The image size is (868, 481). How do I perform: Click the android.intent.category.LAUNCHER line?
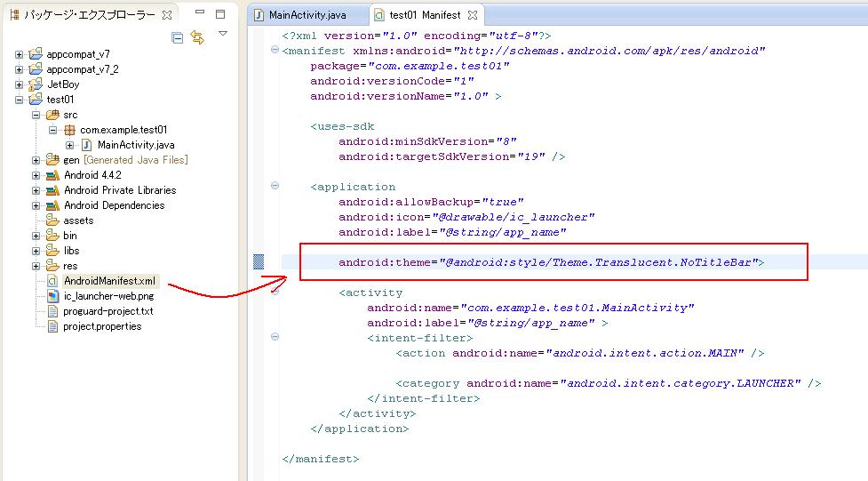(609, 383)
